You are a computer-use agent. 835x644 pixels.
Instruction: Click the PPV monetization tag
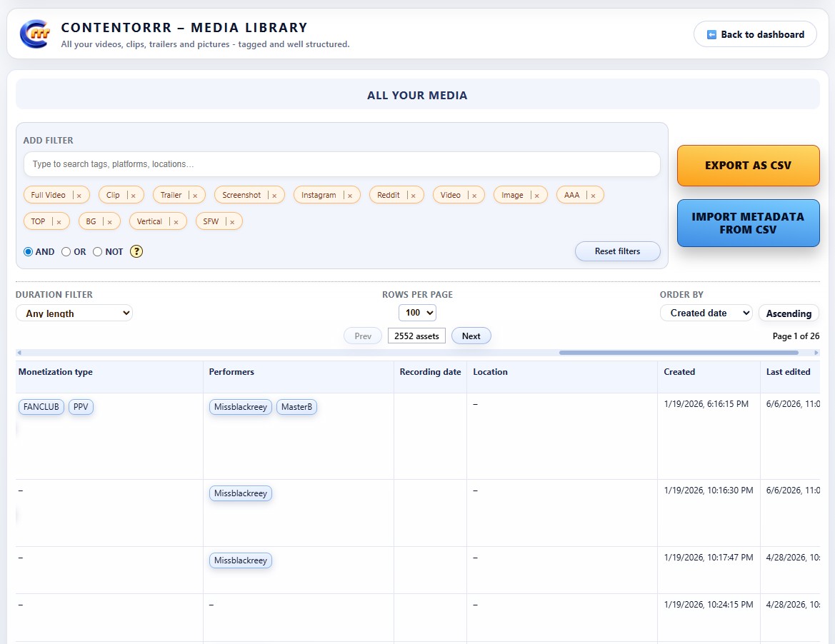click(x=81, y=407)
